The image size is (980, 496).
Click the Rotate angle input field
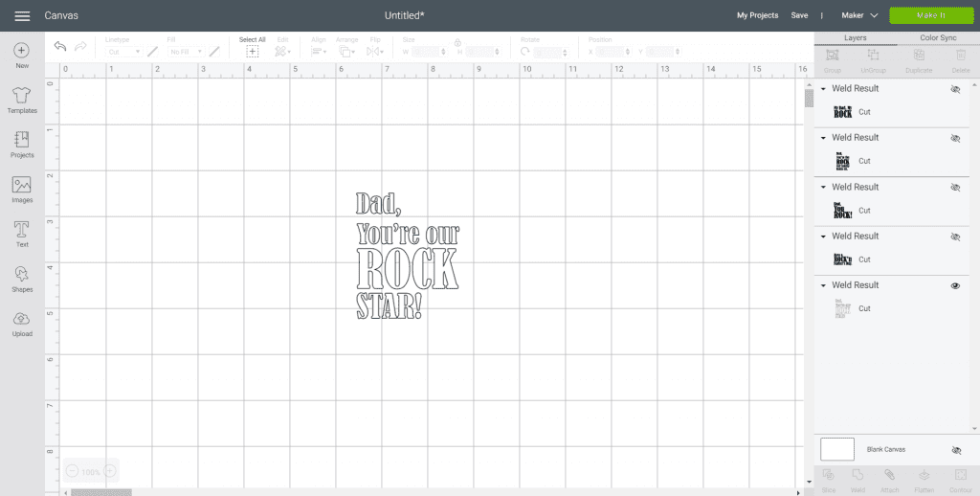click(x=550, y=53)
